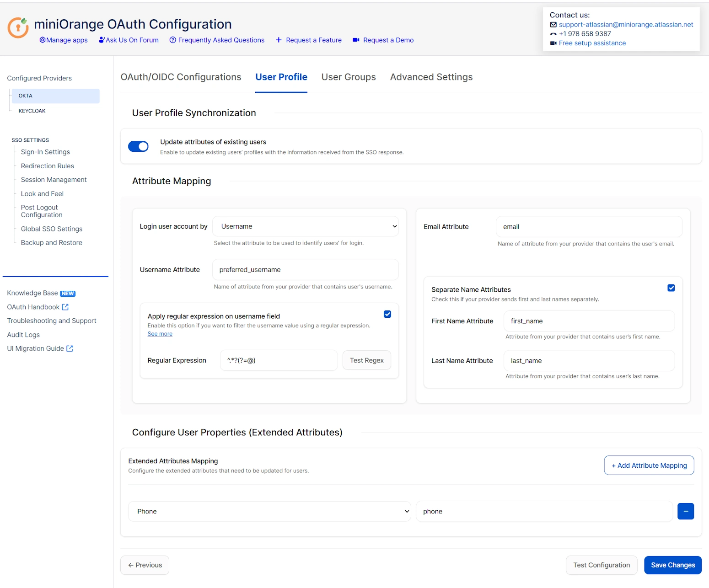The width and height of the screenshot is (709, 588).
Task: Click the miniOrange logo
Action: 17,27
